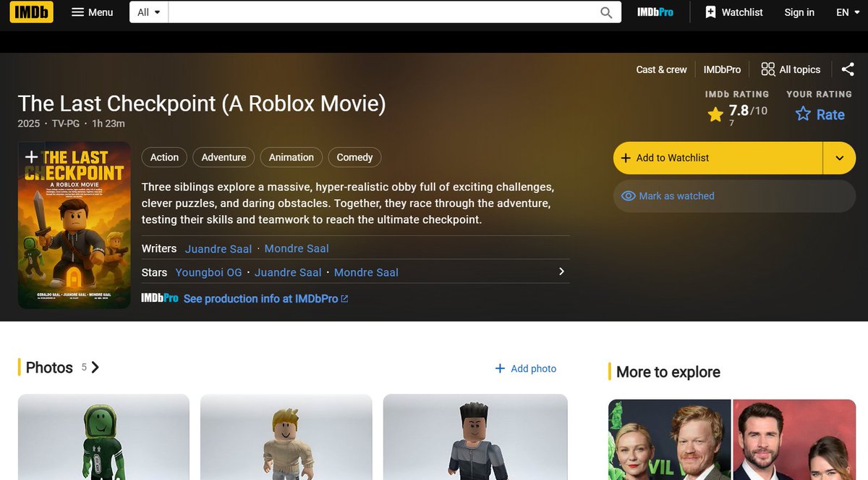This screenshot has width=868, height=480.
Task: Click the yellow IMDb rating star
Action: [715, 114]
